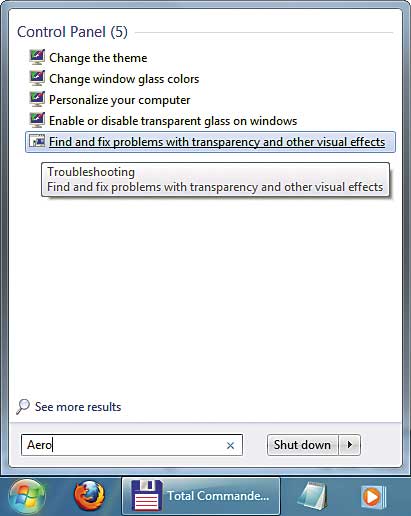Launch Windows Media Player from taskbar
This screenshot has width=411, height=516.
click(x=373, y=497)
